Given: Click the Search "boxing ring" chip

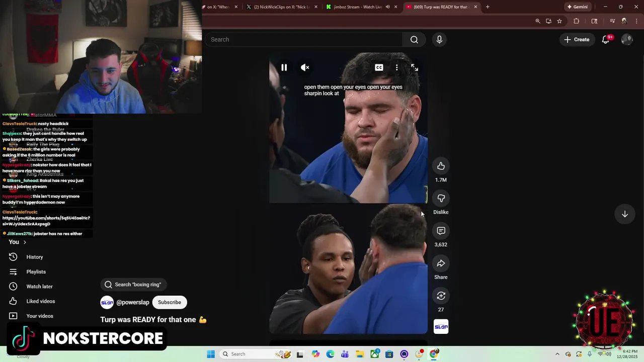Looking at the screenshot, I should [133, 285].
